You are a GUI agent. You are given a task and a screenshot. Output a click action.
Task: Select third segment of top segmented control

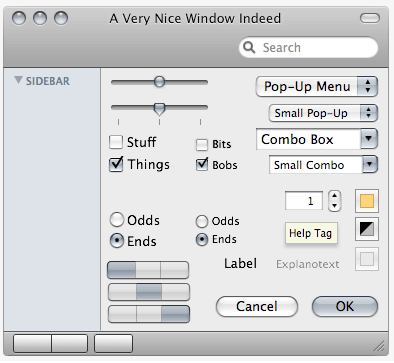174,270
